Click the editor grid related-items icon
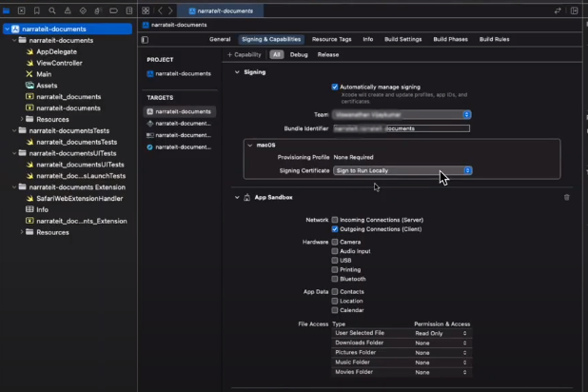Screen dimensions: 588x392 point(145,10)
